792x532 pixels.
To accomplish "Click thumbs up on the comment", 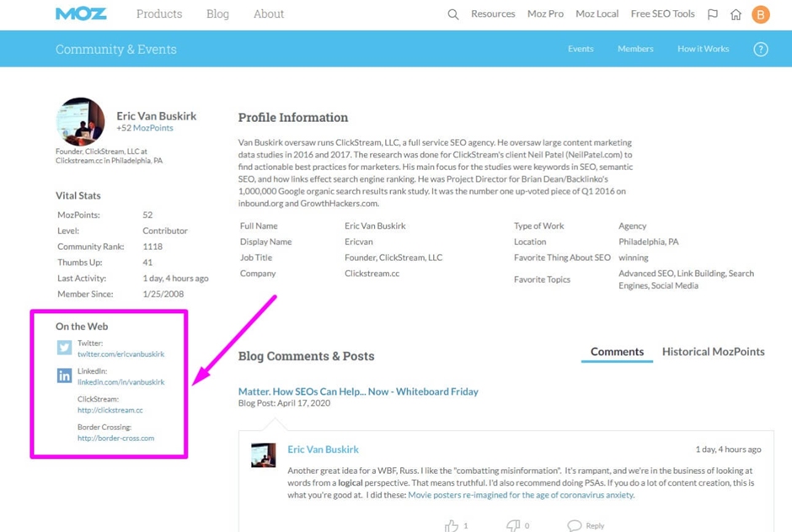I will [452, 526].
